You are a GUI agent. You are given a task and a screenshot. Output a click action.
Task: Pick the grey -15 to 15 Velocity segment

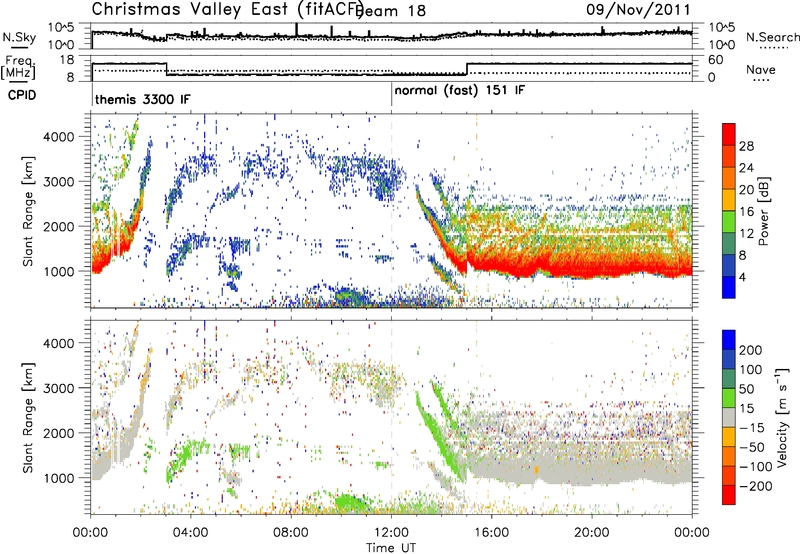click(x=729, y=418)
